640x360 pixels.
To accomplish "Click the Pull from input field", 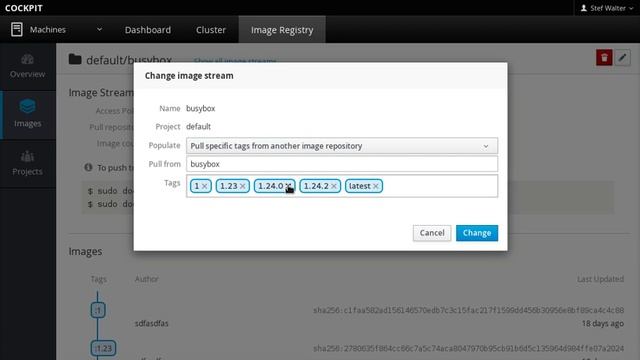I will coord(342,164).
